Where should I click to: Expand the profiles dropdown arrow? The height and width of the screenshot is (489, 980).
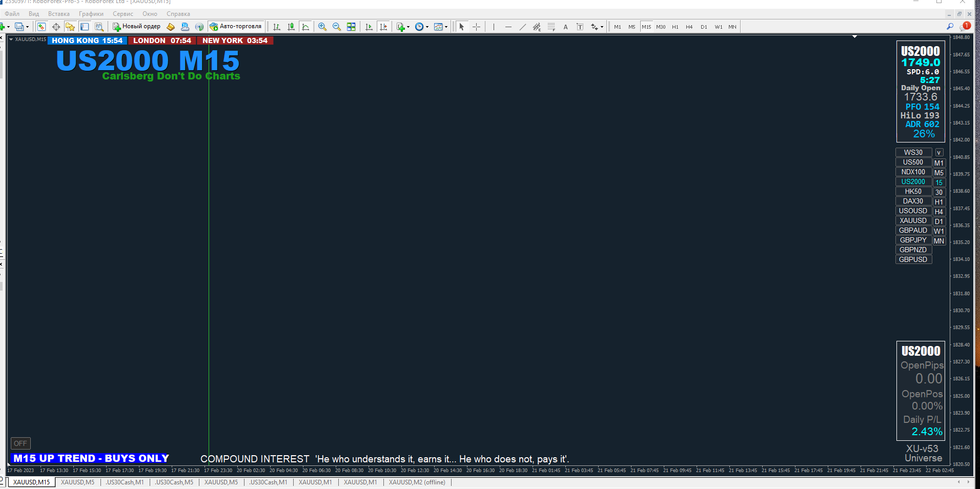[27, 27]
